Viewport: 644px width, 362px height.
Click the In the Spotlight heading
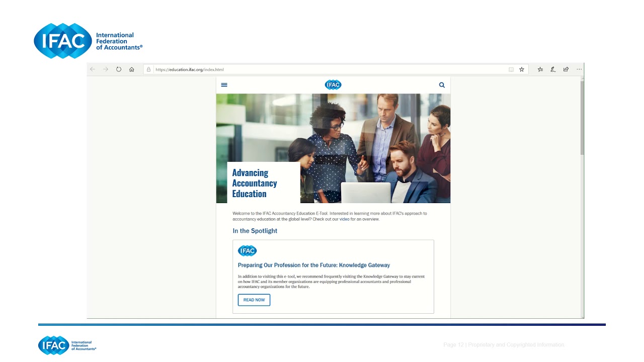(x=255, y=231)
